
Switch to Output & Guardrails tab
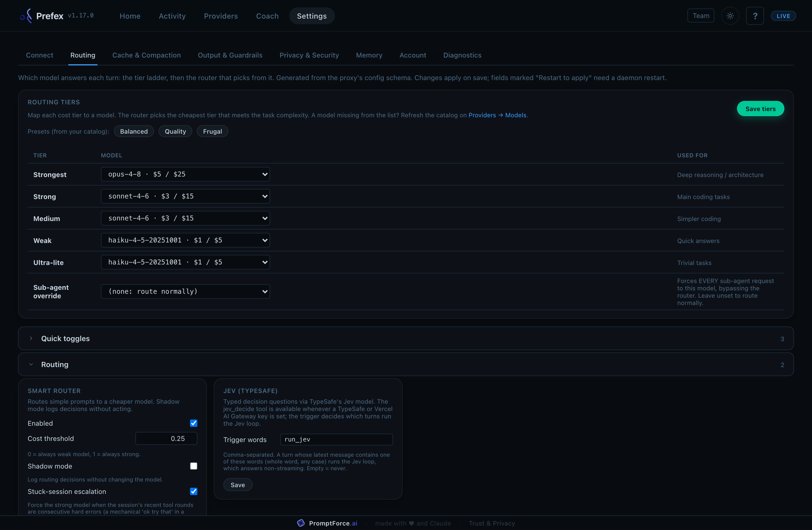230,55
